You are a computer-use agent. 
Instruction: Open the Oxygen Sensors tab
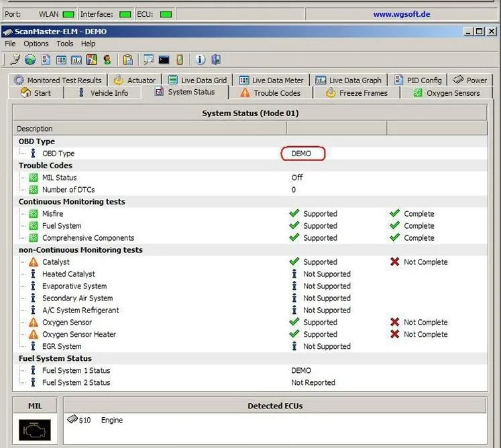point(447,93)
